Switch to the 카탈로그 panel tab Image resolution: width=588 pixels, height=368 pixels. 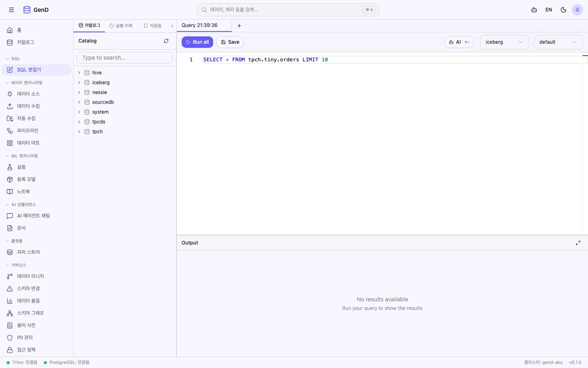point(89,26)
